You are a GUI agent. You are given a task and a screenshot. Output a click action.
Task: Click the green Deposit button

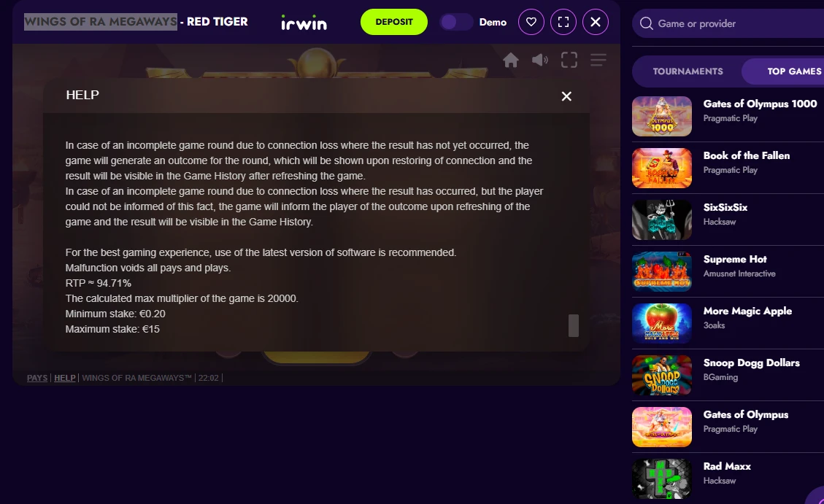pyautogui.click(x=394, y=22)
